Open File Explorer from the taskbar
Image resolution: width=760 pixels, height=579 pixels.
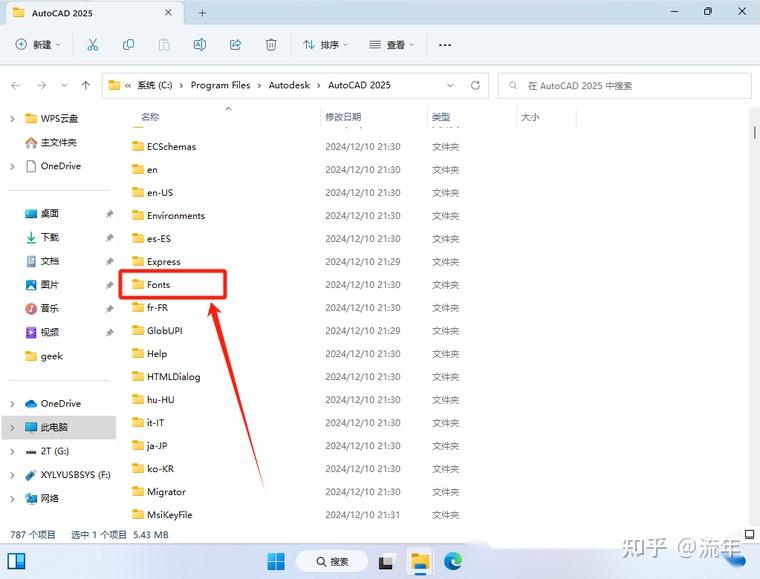[420, 562]
